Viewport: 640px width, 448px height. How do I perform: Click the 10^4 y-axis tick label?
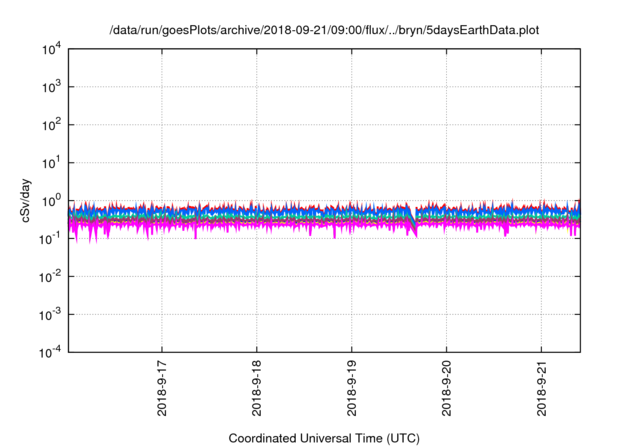tap(51, 49)
